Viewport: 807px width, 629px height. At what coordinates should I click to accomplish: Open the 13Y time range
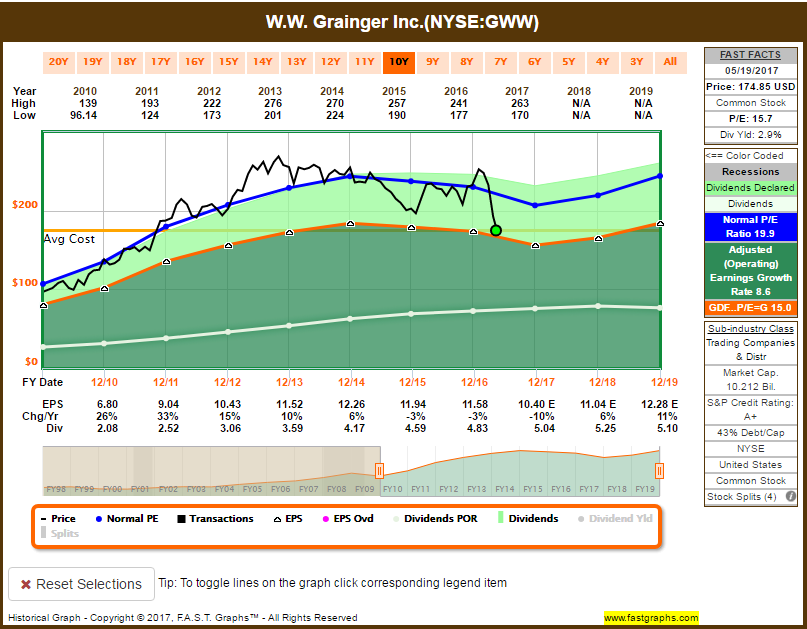(296, 62)
